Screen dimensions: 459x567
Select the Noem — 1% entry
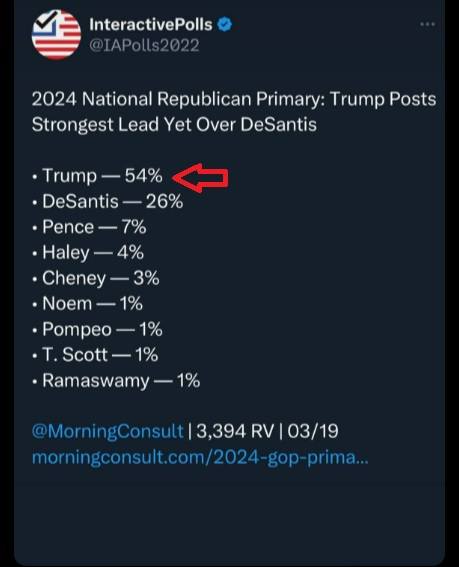tap(88, 303)
